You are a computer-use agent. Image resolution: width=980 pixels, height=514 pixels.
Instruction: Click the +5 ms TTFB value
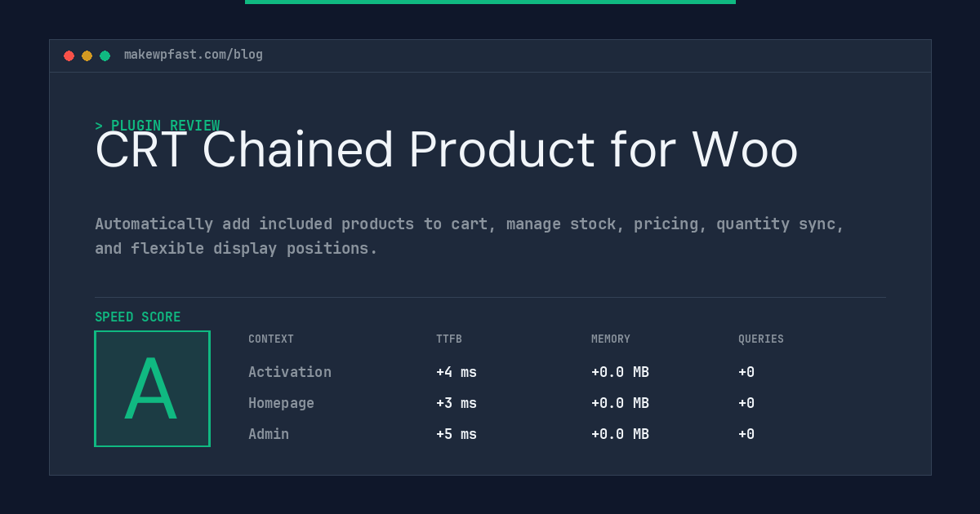pyautogui.click(x=457, y=434)
